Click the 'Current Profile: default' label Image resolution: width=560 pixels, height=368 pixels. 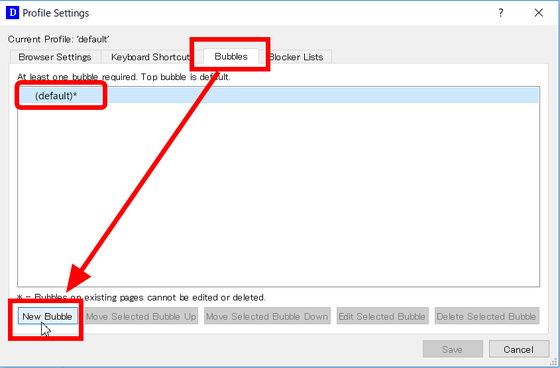(59, 39)
